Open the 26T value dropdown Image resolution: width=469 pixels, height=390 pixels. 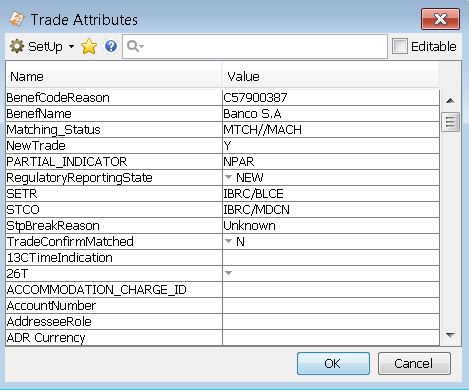228,273
